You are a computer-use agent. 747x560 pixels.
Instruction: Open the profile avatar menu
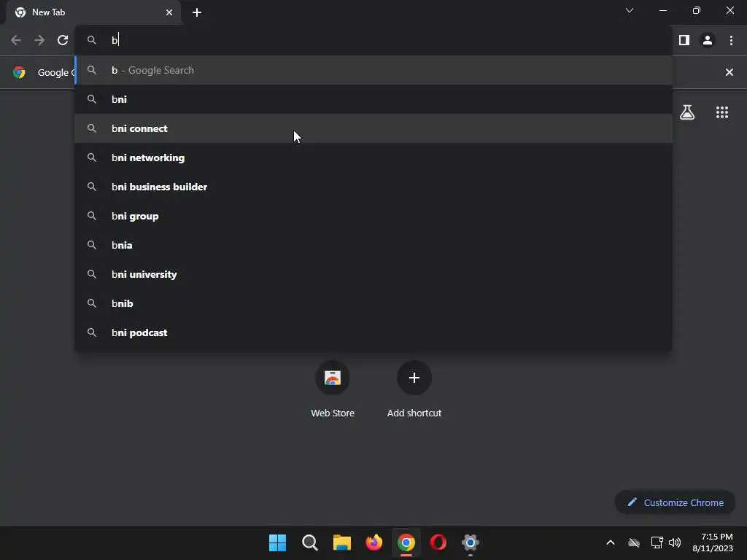tap(708, 40)
